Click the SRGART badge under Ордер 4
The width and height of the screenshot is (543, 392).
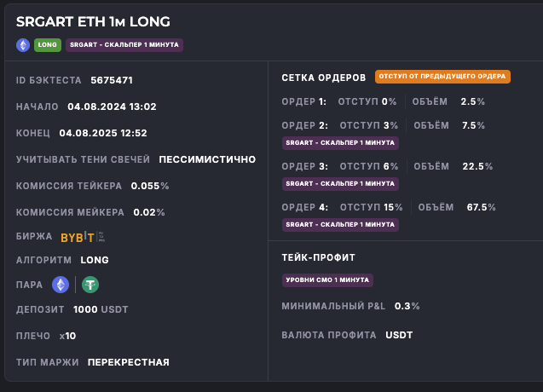pyautogui.click(x=340, y=224)
